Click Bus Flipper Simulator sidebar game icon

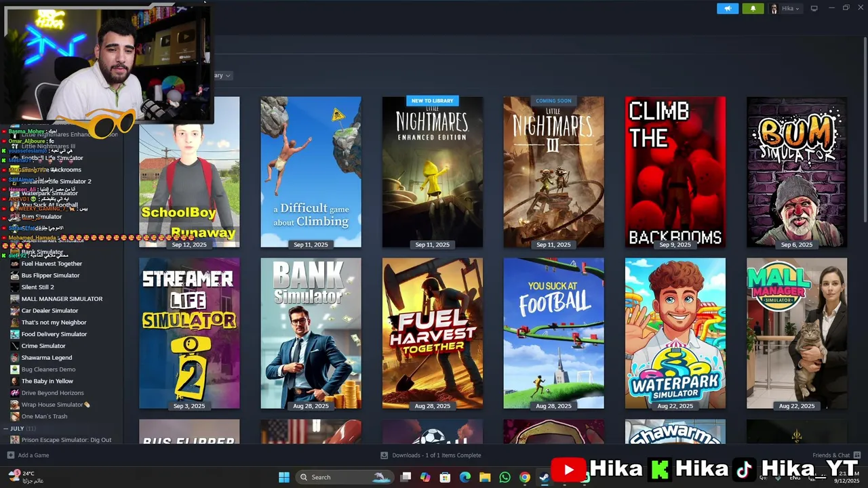pyautogui.click(x=15, y=275)
